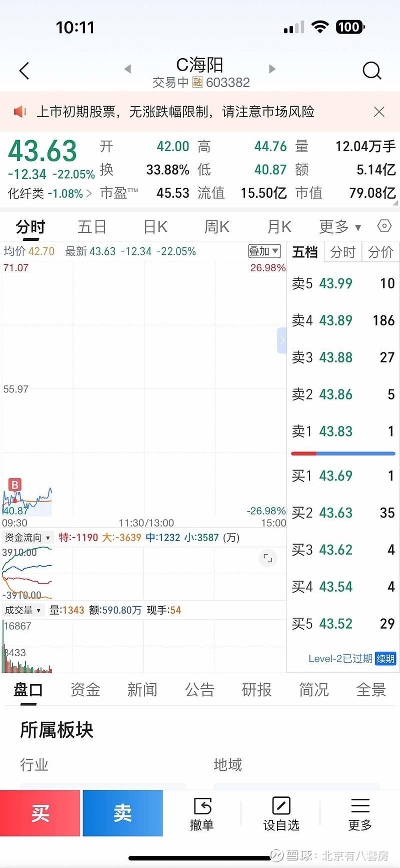Select 买1 price 43.69 row
The image size is (400, 868).
343,476
